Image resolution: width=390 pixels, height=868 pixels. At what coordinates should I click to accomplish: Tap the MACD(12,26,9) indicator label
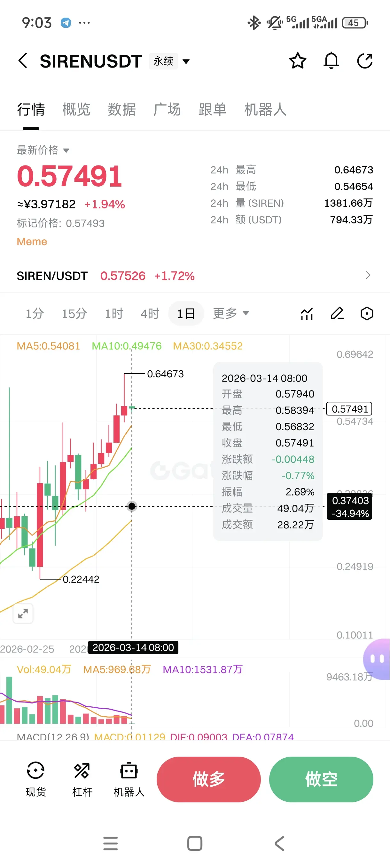coord(53,736)
